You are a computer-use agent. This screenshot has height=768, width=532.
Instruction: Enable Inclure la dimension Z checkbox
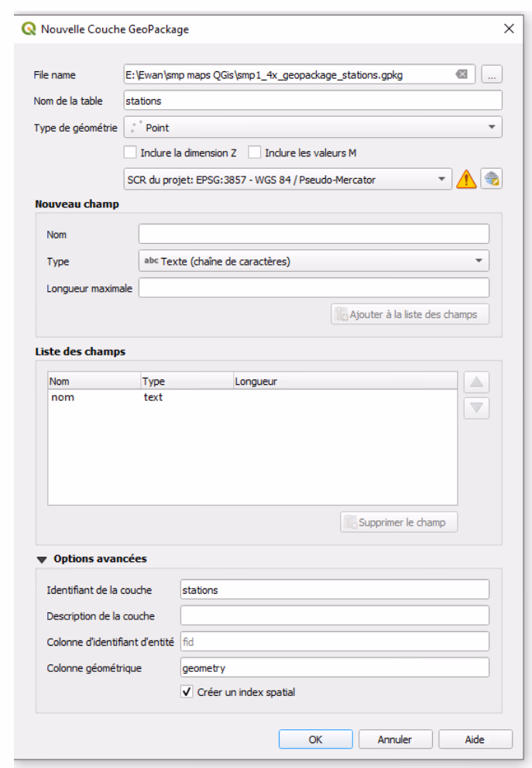131,153
